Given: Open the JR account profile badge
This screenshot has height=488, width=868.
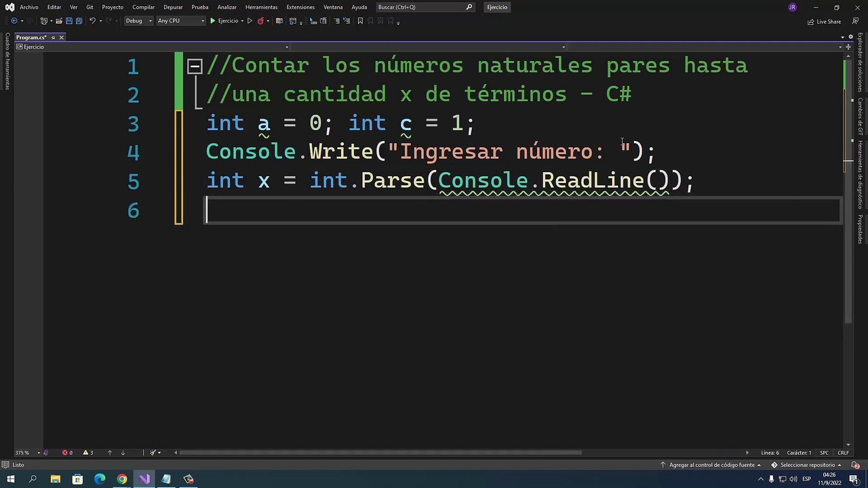Looking at the screenshot, I should pyautogui.click(x=792, y=7).
